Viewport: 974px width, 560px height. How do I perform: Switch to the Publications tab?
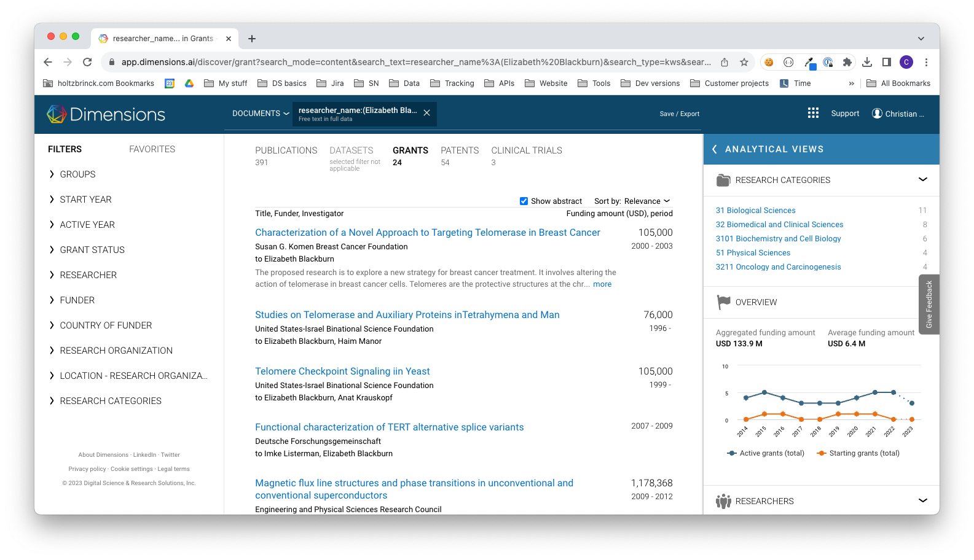click(x=286, y=156)
